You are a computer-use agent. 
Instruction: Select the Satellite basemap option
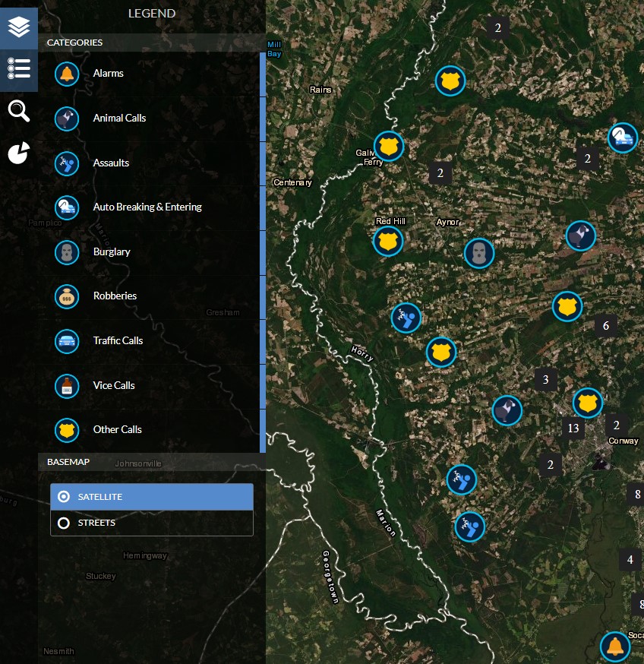coord(152,497)
